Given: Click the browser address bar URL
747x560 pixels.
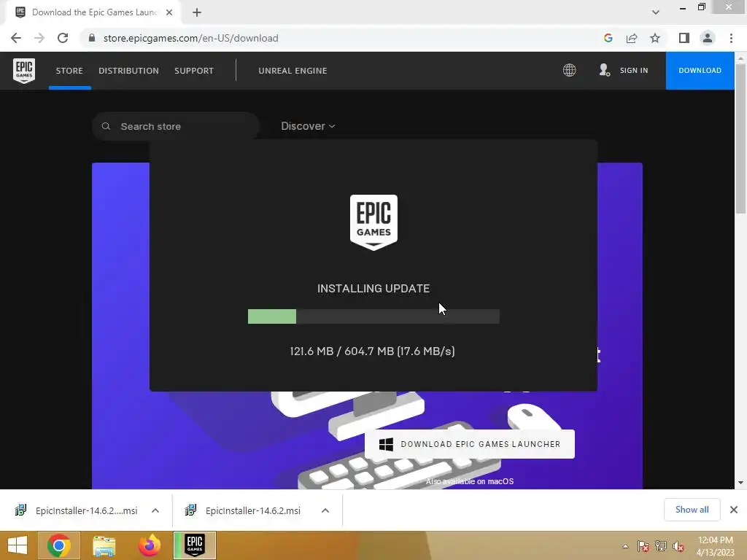Looking at the screenshot, I should point(190,38).
